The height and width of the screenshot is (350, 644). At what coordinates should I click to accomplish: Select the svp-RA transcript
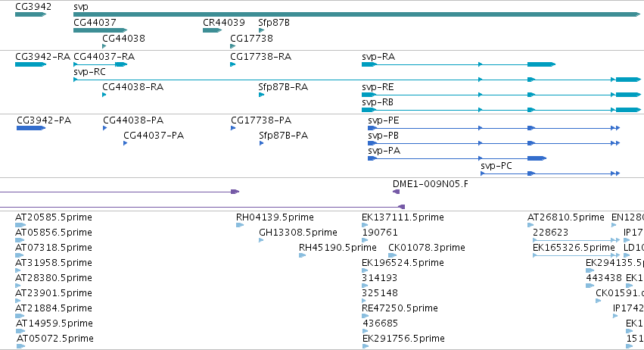[459, 64]
